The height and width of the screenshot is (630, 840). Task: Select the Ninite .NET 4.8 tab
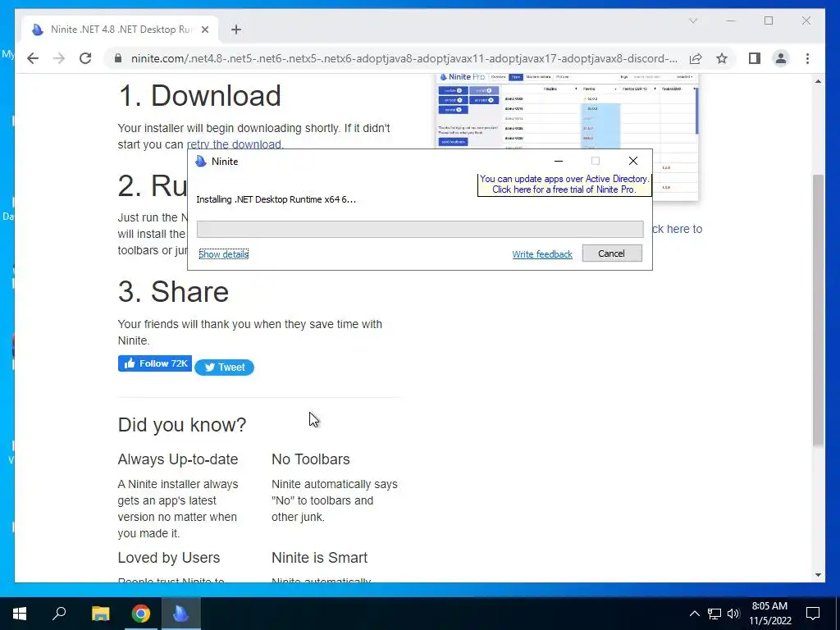pos(120,30)
